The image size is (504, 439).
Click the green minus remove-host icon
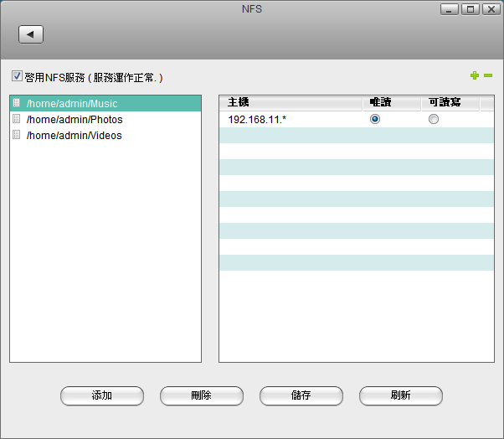point(488,76)
